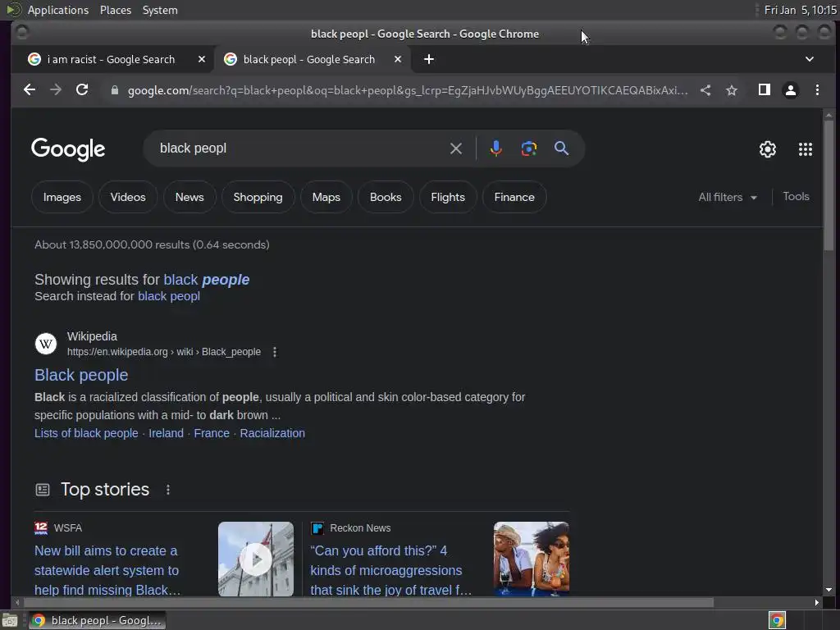The width and height of the screenshot is (840, 630).
Task: Click in the Google search input field
Action: (x=300, y=148)
